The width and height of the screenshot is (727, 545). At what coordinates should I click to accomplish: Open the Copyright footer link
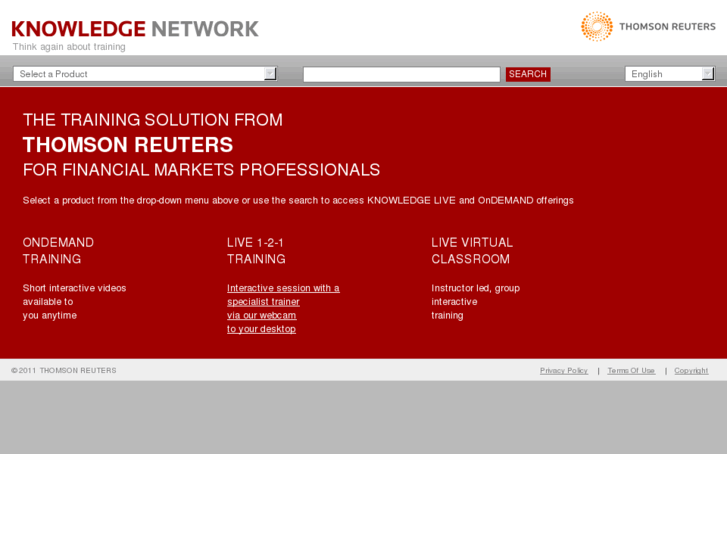tap(691, 371)
